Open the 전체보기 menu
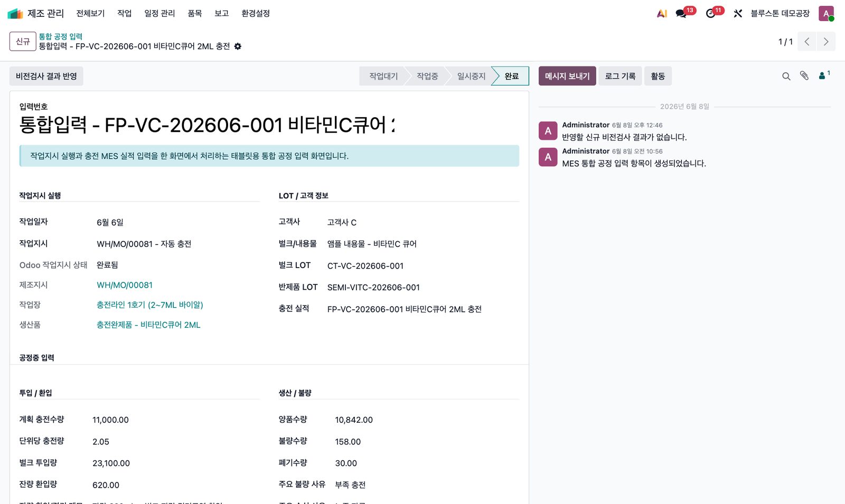Viewport: 845px width, 504px height. coord(90,13)
